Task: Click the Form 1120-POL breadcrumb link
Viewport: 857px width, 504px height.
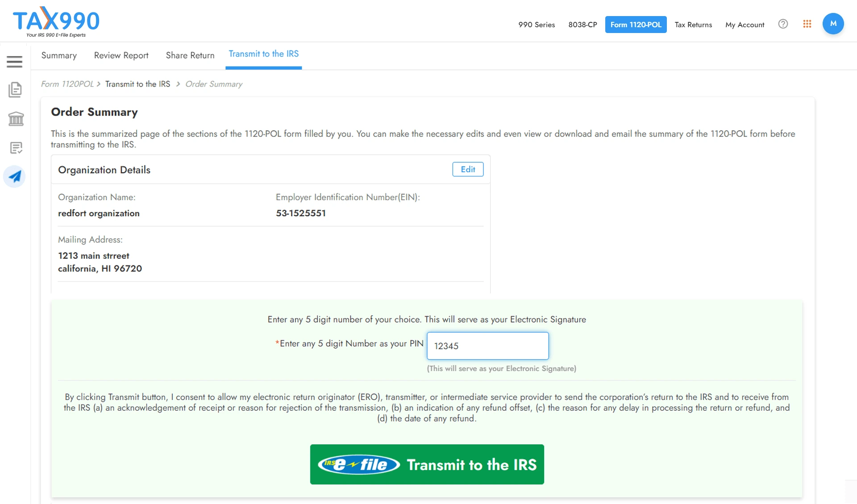Action: (x=66, y=83)
